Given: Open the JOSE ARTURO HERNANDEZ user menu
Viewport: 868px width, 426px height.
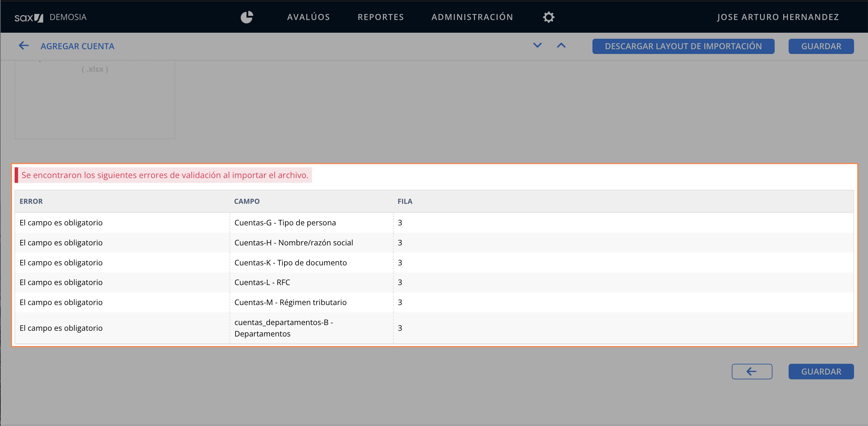Looking at the screenshot, I should click(x=778, y=17).
